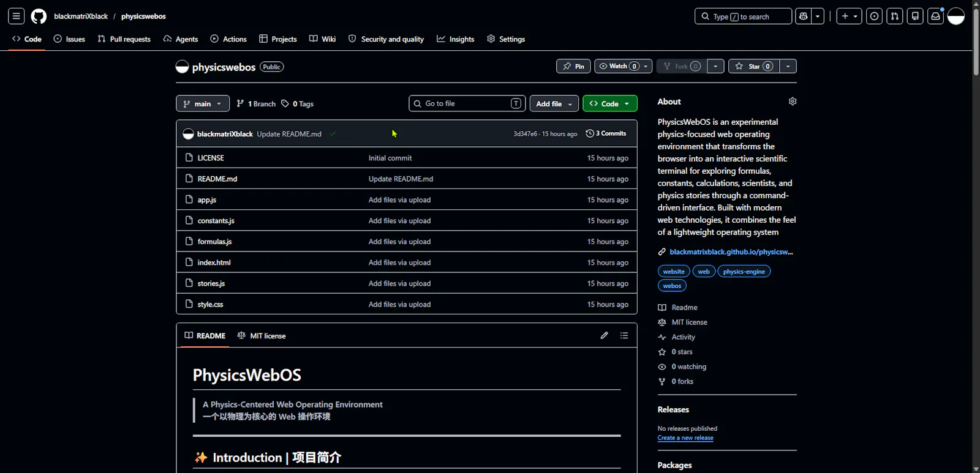Click the physics-engine topic tag
The width and height of the screenshot is (980, 473).
click(x=744, y=272)
